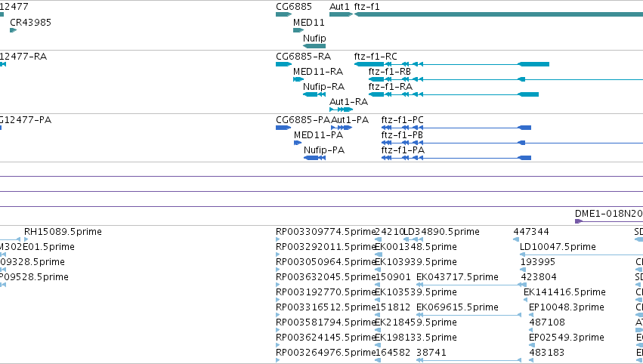Click the RP003309774.5prime EST label

[x=326, y=232]
